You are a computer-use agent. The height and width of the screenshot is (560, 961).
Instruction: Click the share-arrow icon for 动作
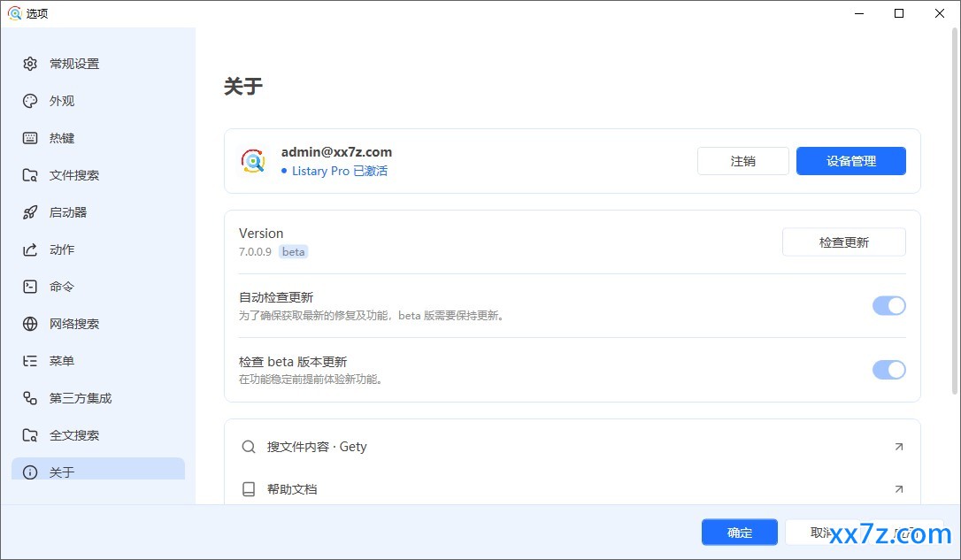30,249
